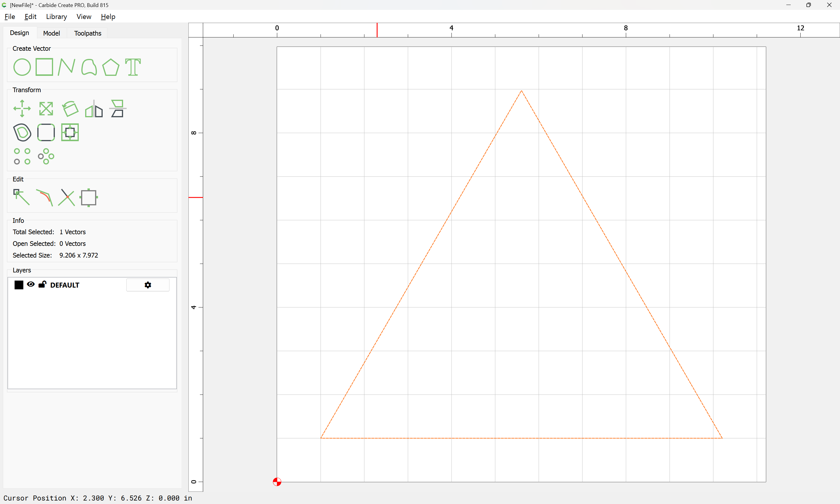Image resolution: width=840 pixels, height=504 pixels.
Task: Click the Mirror transform tool
Action: (94, 109)
